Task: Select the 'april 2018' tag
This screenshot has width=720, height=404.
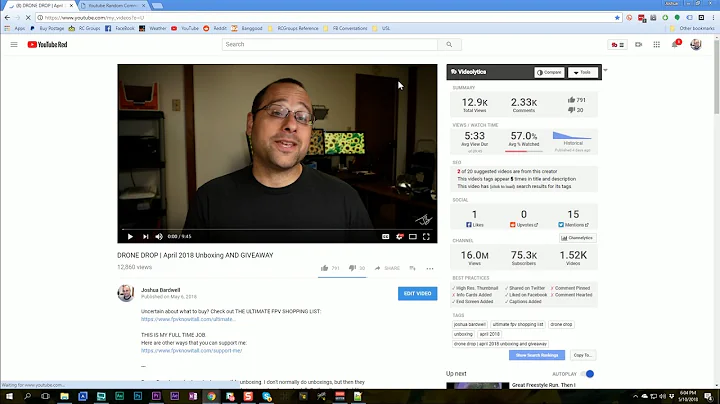Action: coord(489,334)
